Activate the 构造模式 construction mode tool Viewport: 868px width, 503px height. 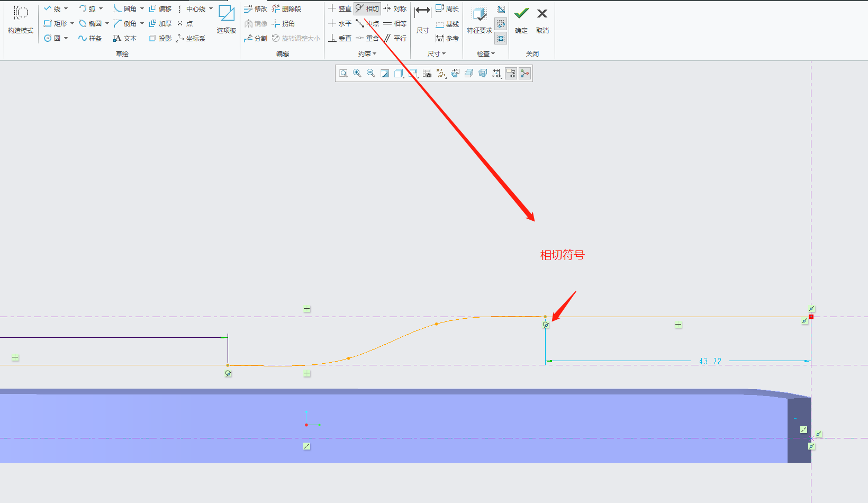[20, 20]
